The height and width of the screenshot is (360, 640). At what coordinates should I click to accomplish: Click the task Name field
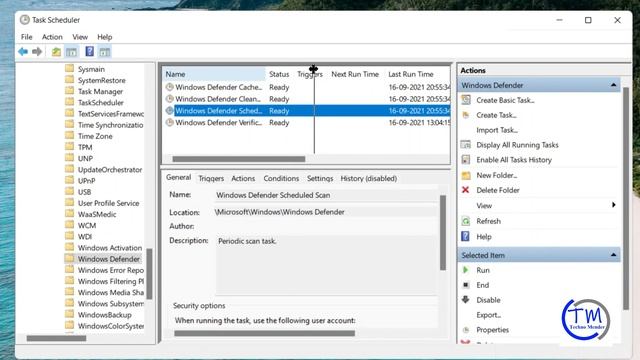click(326, 195)
